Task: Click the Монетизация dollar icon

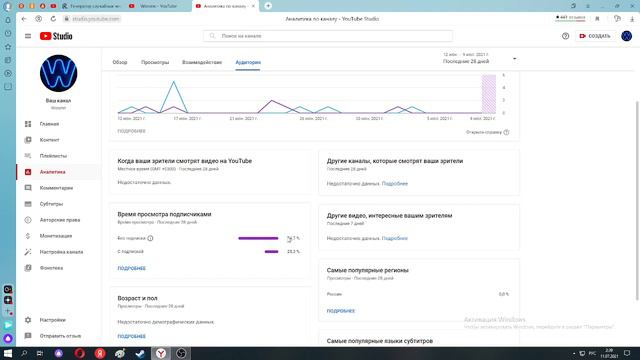Action: point(28,236)
